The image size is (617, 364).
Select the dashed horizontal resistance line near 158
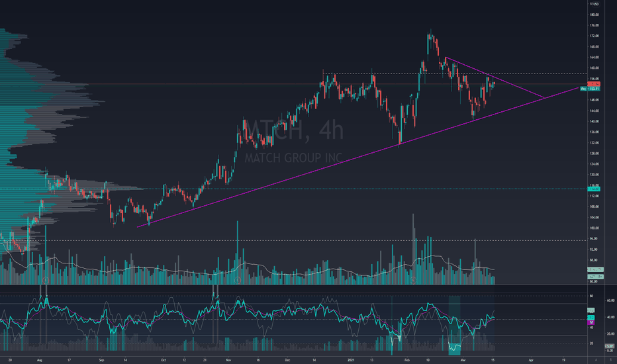tap(455, 73)
